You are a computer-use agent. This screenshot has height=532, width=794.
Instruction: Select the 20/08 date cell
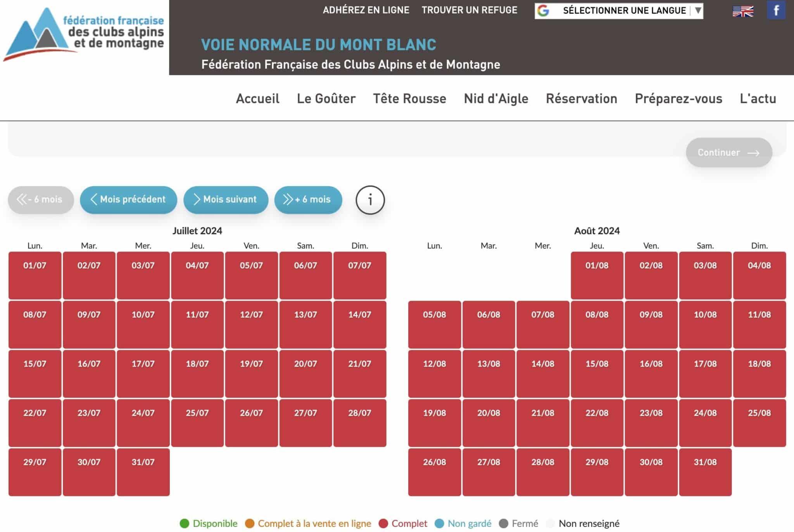pos(488,423)
